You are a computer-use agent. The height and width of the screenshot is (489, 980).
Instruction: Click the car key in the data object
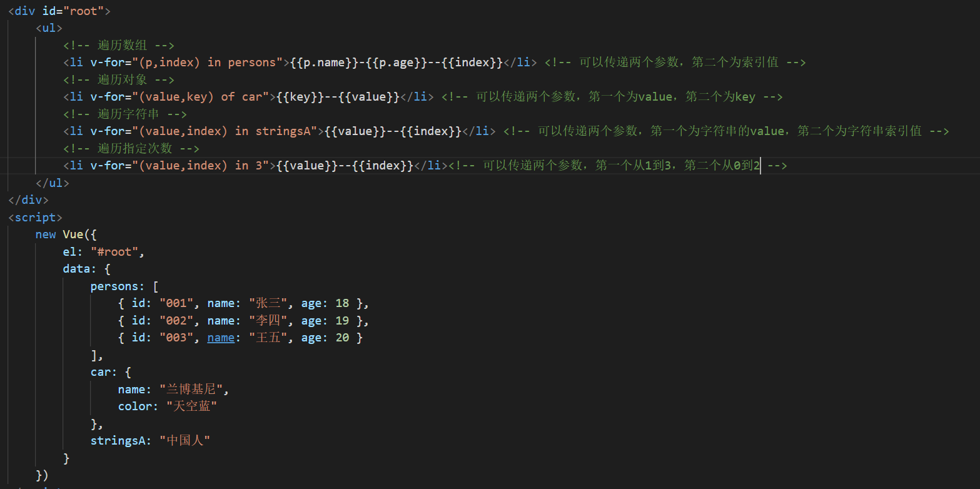101,372
